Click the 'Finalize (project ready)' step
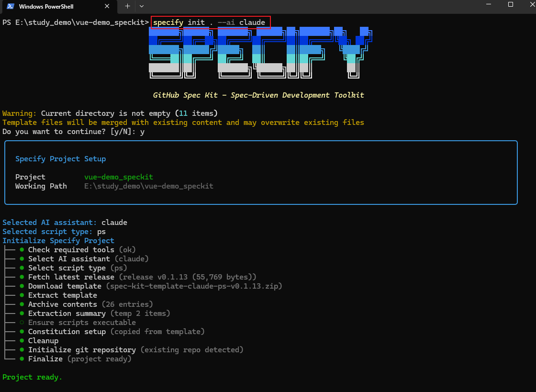 pyautogui.click(x=76, y=359)
